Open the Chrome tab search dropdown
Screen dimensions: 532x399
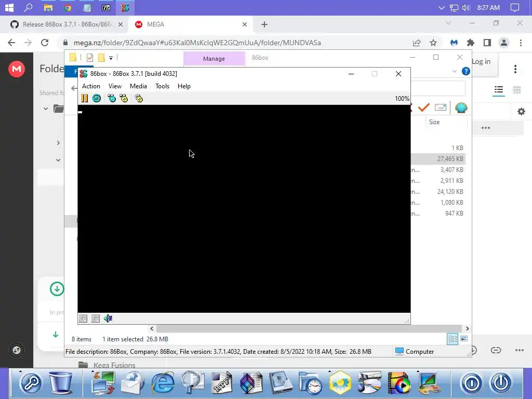[448, 23]
